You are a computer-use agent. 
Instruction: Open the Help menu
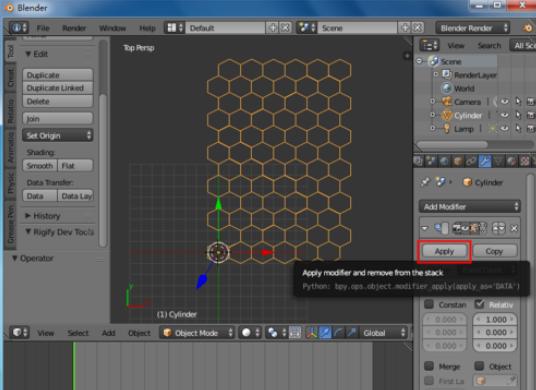(x=147, y=28)
